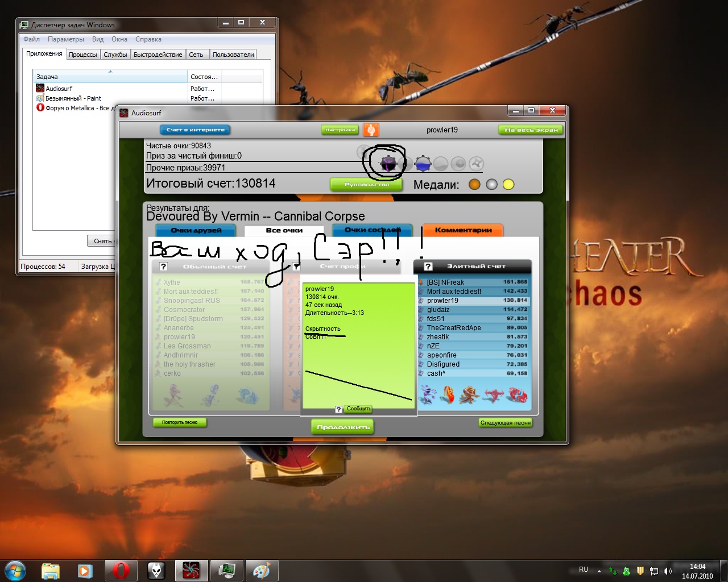The image size is (728, 582).
Task: Switch to the Комментарии tab
Action: tap(463, 230)
